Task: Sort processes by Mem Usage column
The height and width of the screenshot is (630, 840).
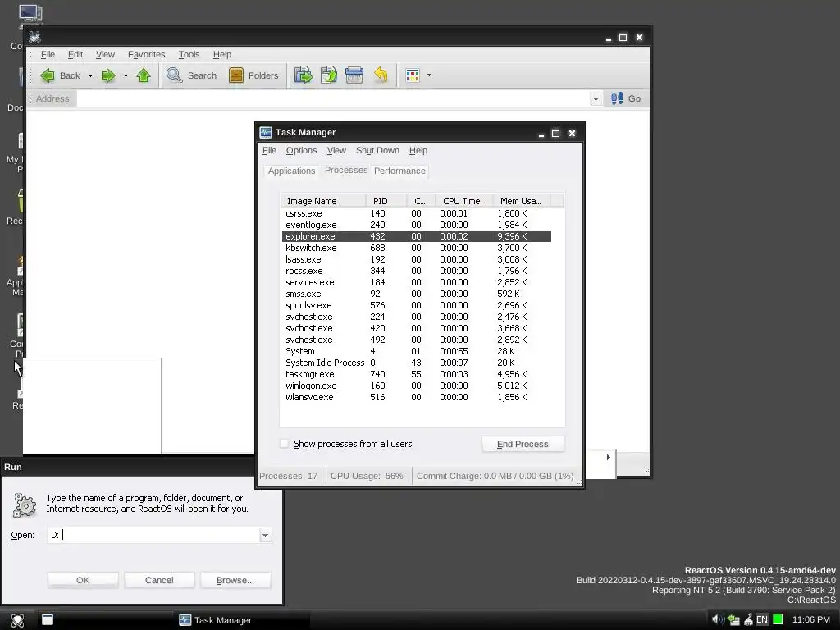Action: click(x=521, y=201)
